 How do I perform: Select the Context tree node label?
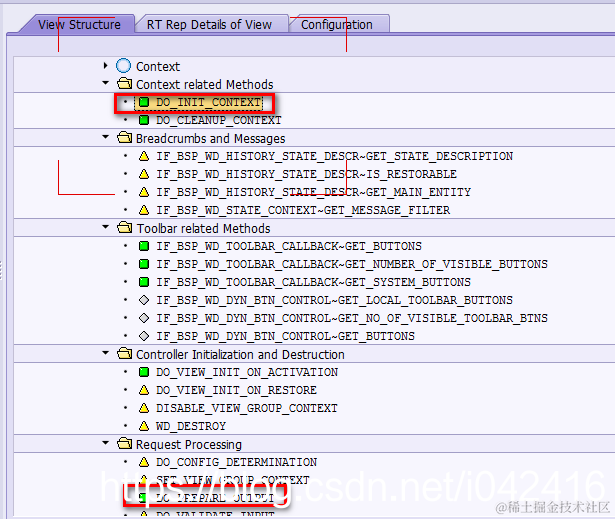[158, 66]
